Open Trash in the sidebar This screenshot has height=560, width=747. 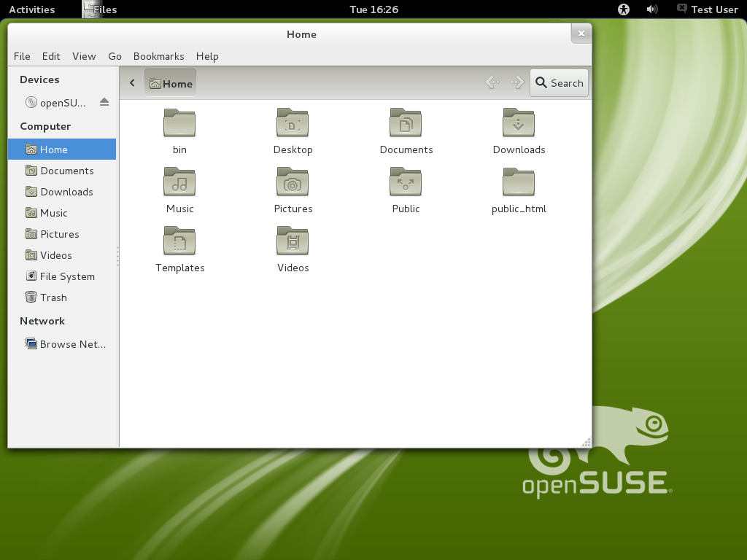pos(53,297)
